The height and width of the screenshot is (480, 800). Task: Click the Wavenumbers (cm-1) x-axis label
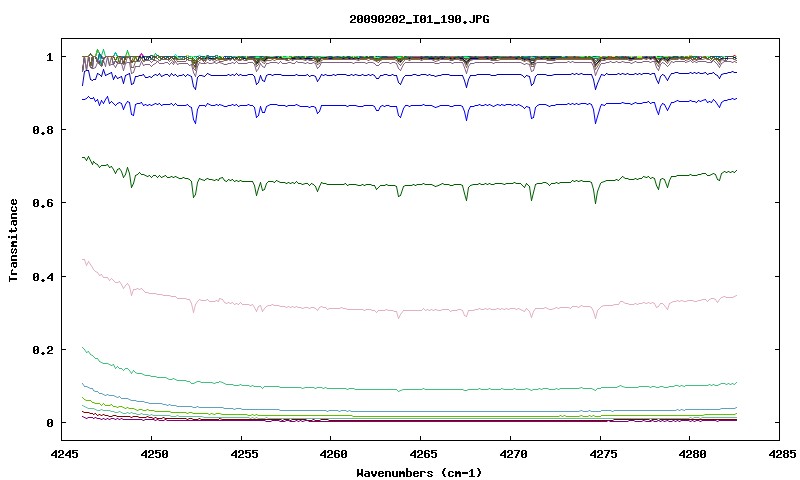[419, 473]
